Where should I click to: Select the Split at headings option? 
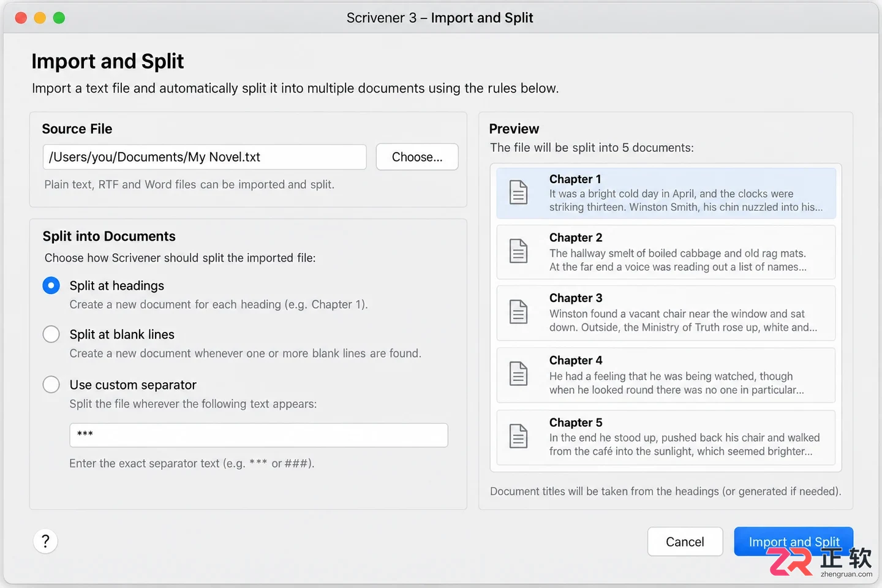pos(51,285)
